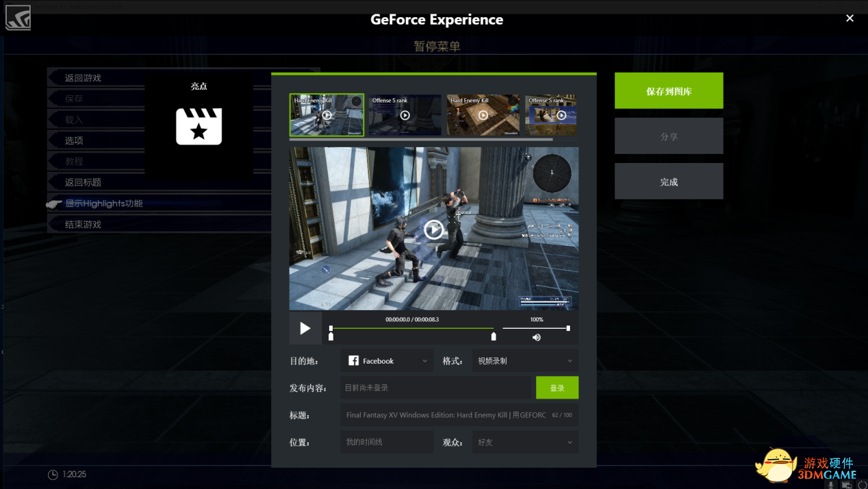Expand the 视频录制 format dropdown
Viewport: 868px width, 489px height.
pyautogui.click(x=525, y=361)
